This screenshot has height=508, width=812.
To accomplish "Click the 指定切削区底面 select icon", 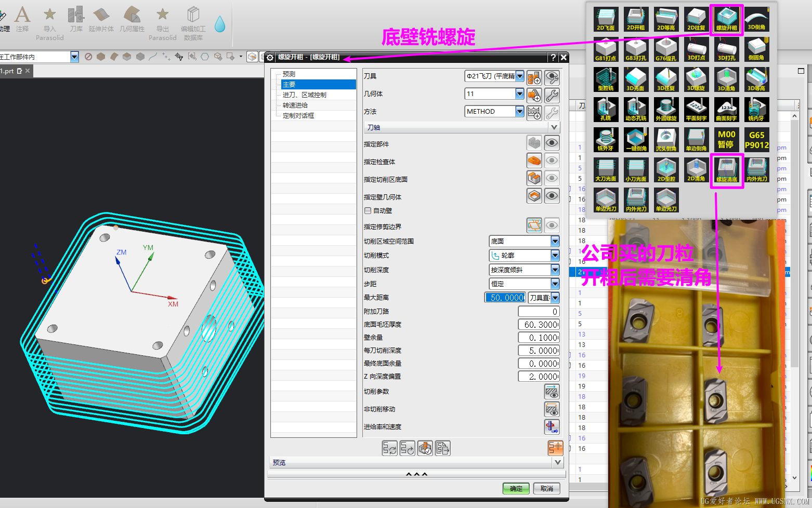I will coord(534,178).
